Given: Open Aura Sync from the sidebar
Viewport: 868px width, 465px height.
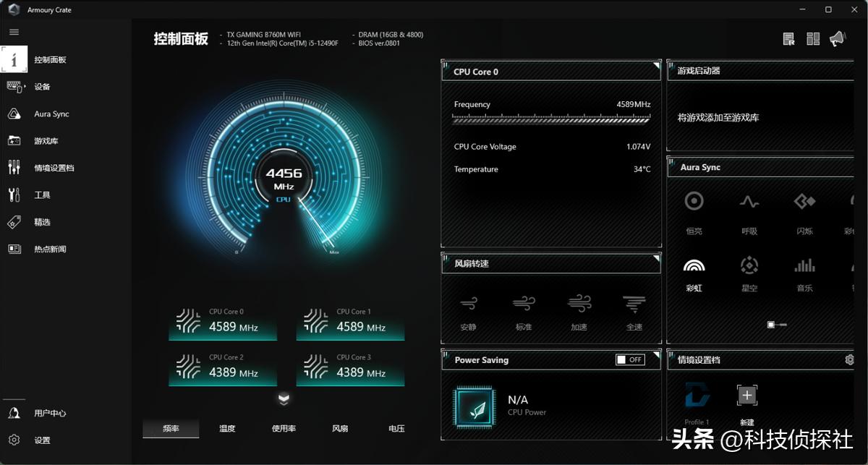Looking at the screenshot, I should pyautogui.click(x=14, y=114).
